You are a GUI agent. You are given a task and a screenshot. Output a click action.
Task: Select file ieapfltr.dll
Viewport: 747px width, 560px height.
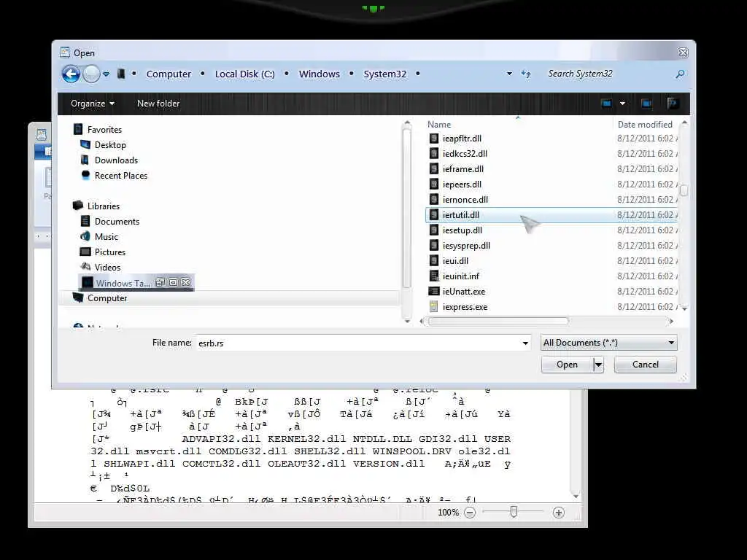click(462, 138)
